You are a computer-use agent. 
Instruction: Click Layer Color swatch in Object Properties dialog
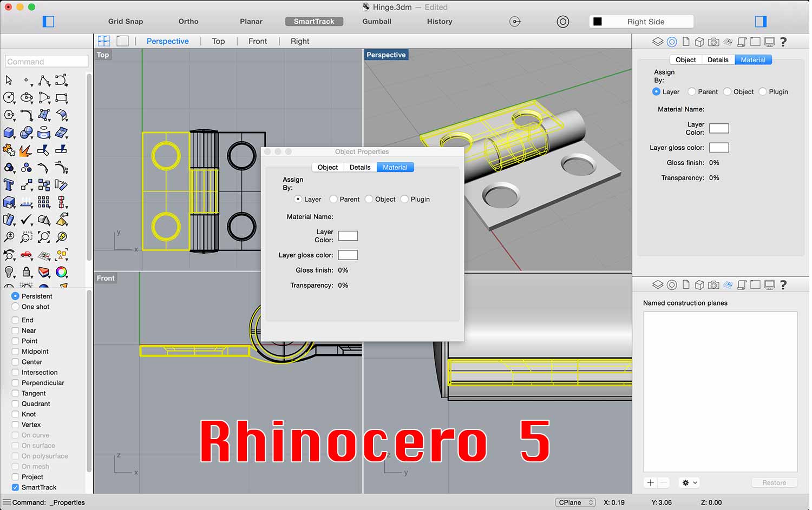pyautogui.click(x=348, y=236)
